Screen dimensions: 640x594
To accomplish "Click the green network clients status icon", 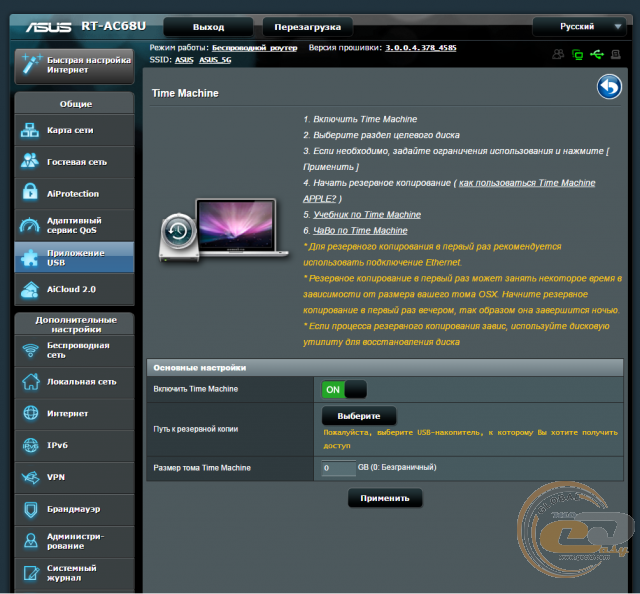I will [577, 54].
